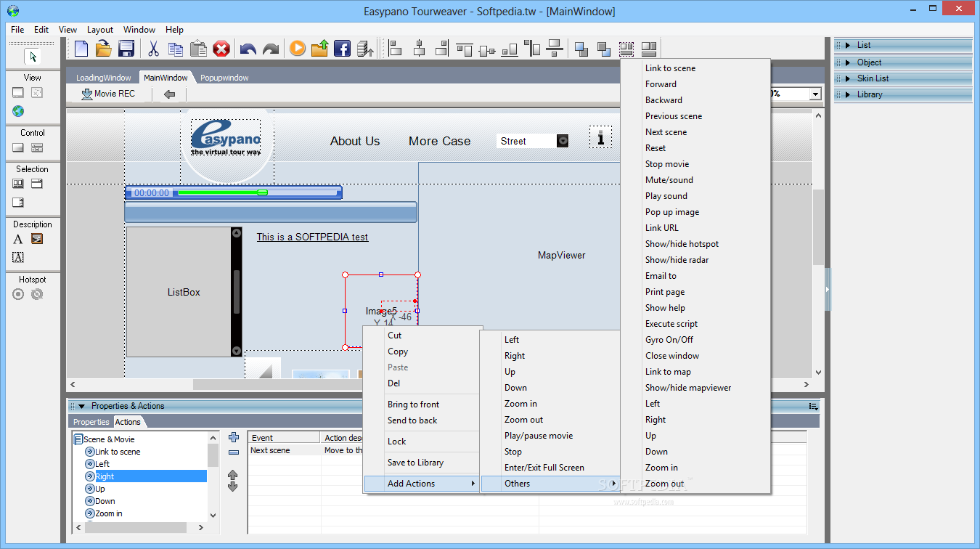Switch to the Properties tab
Image resolution: width=980 pixels, height=549 pixels.
(x=91, y=422)
